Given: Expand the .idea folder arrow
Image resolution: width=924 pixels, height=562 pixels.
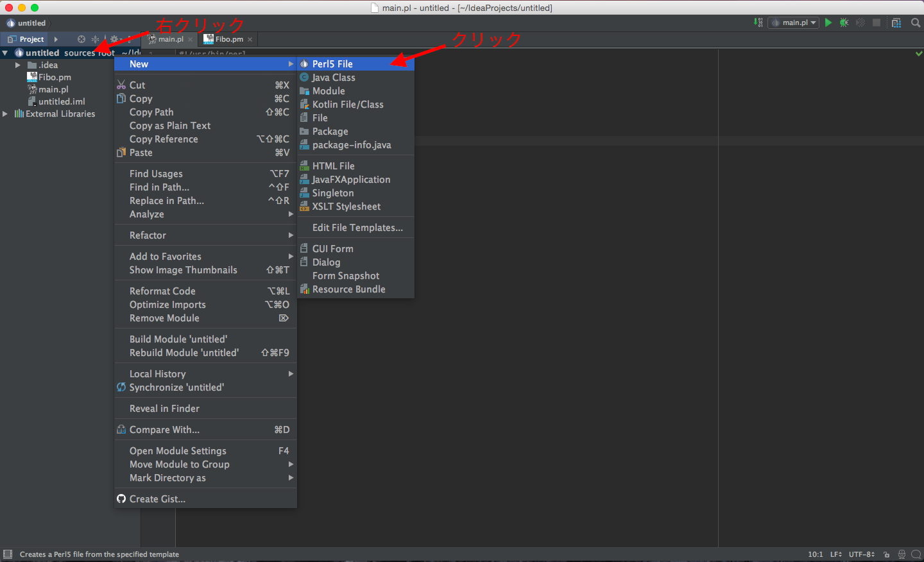Looking at the screenshot, I should point(18,65).
